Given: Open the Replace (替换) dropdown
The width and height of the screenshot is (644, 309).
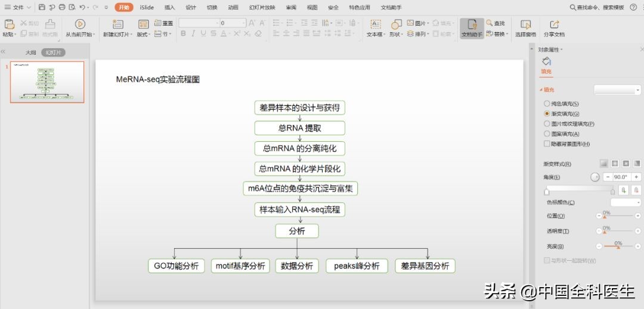Looking at the screenshot, I should click(497, 34).
